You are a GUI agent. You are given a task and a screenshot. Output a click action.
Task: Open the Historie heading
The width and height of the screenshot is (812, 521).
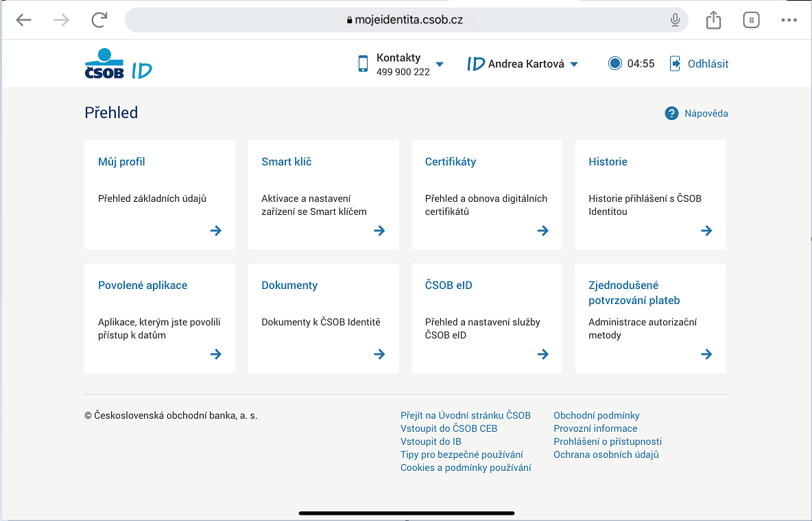[608, 162]
